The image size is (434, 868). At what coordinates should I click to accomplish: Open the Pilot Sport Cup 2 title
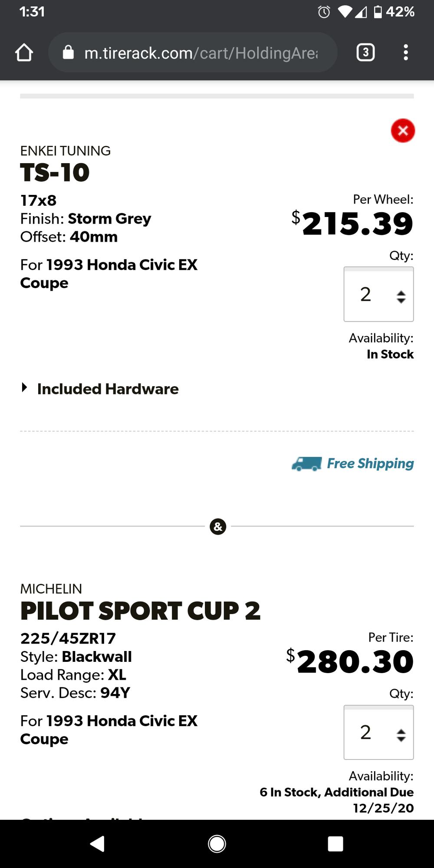point(140,611)
